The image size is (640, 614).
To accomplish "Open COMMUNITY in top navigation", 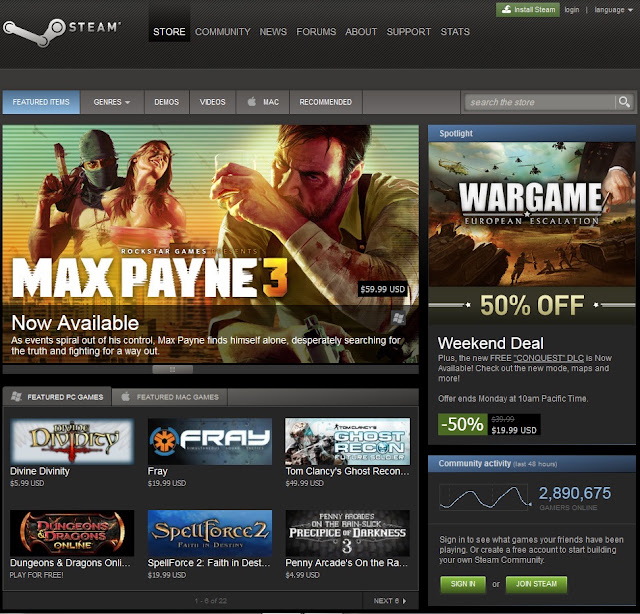I will coord(222,32).
